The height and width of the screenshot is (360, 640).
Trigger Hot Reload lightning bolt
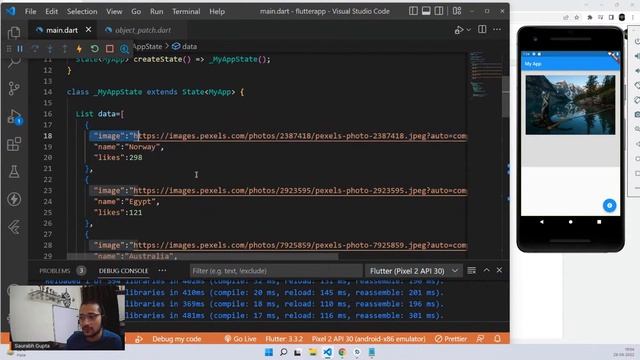pyautogui.click(x=79, y=49)
